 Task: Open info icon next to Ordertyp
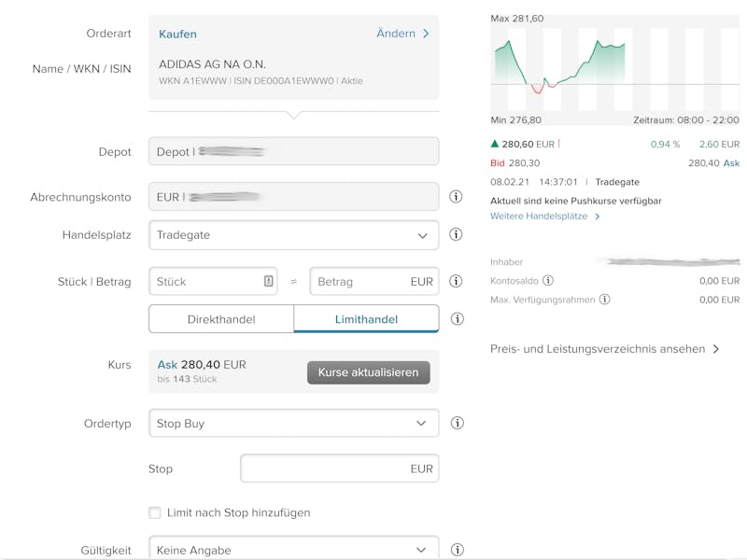click(x=457, y=423)
